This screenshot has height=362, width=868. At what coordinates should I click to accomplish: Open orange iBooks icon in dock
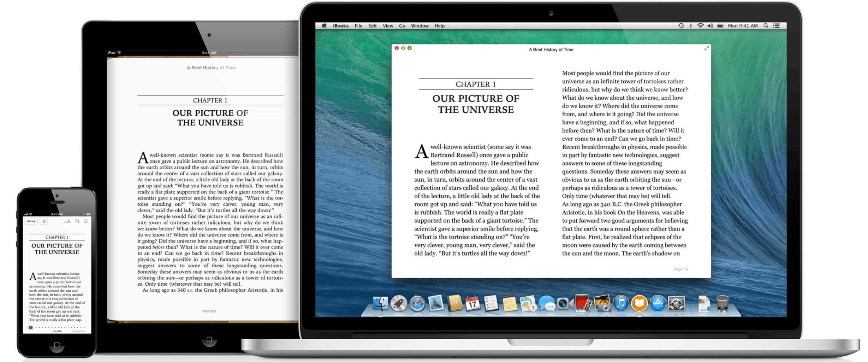tap(639, 304)
